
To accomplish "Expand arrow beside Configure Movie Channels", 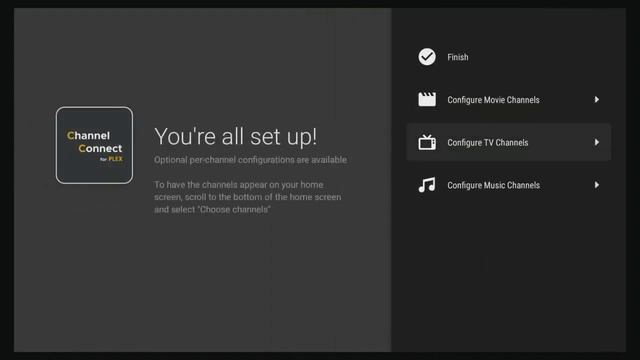I will (597, 100).
